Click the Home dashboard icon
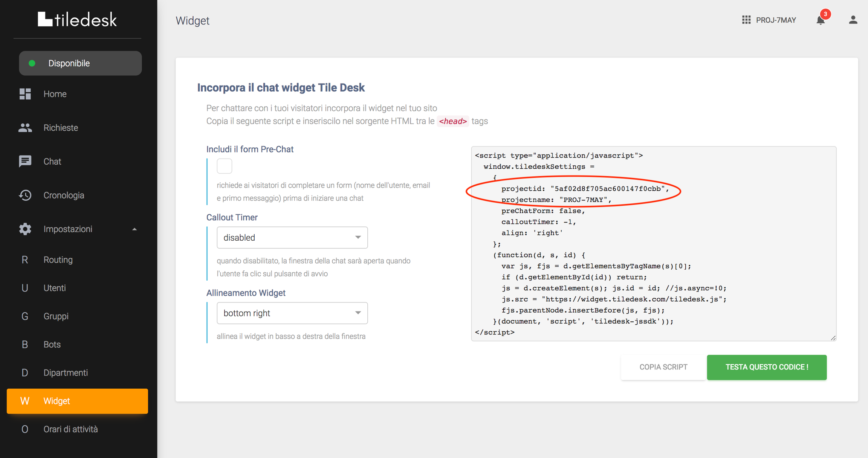 (x=25, y=94)
